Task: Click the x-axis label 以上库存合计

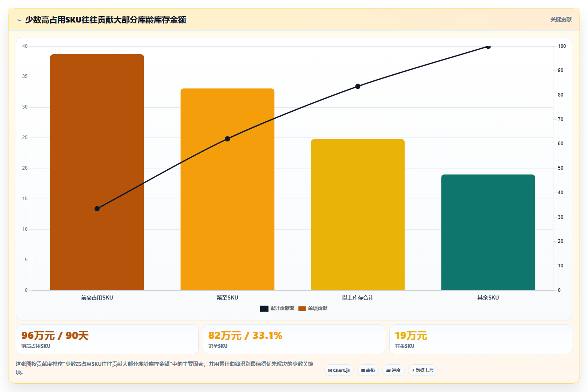Action: tap(358, 298)
